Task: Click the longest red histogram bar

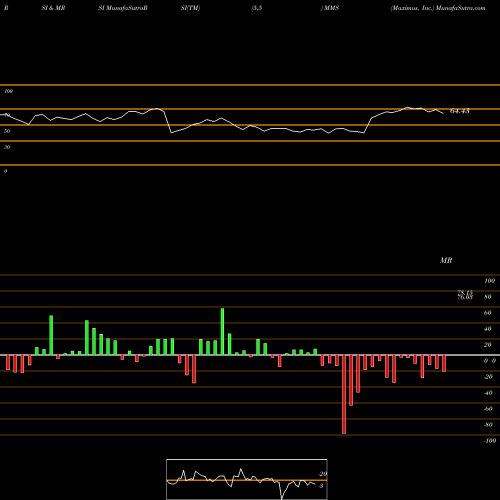Action: click(x=344, y=394)
